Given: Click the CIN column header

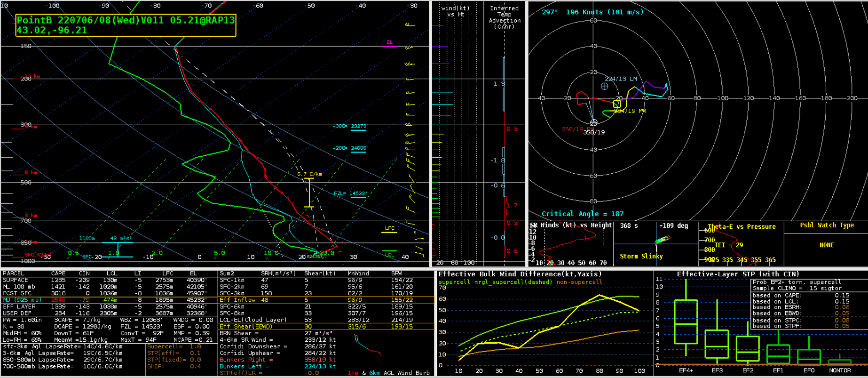Looking at the screenshot, I should coord(84,273).
